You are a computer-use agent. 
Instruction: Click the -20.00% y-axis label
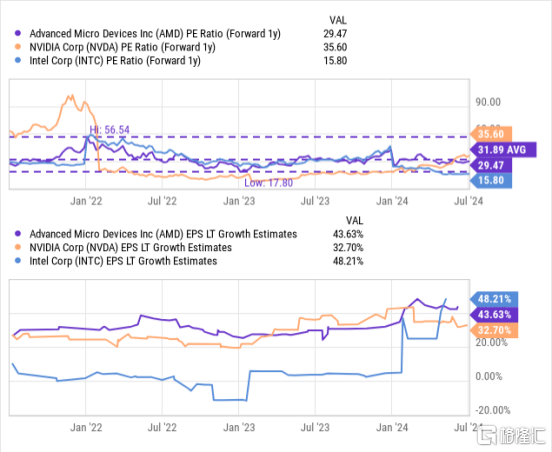493,410
